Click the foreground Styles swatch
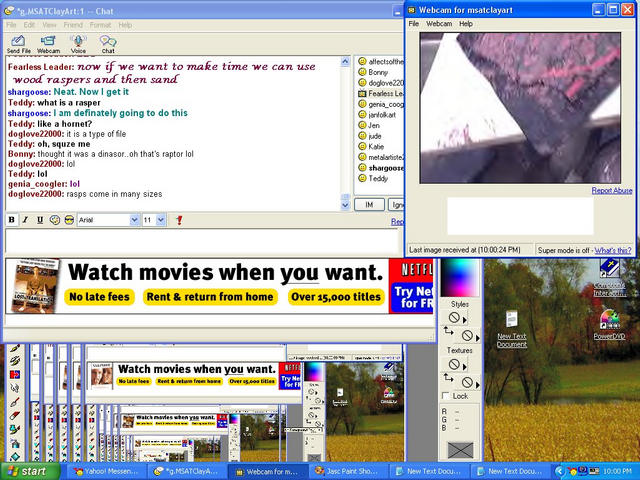The image size is (640, 480). coord(454,318)
